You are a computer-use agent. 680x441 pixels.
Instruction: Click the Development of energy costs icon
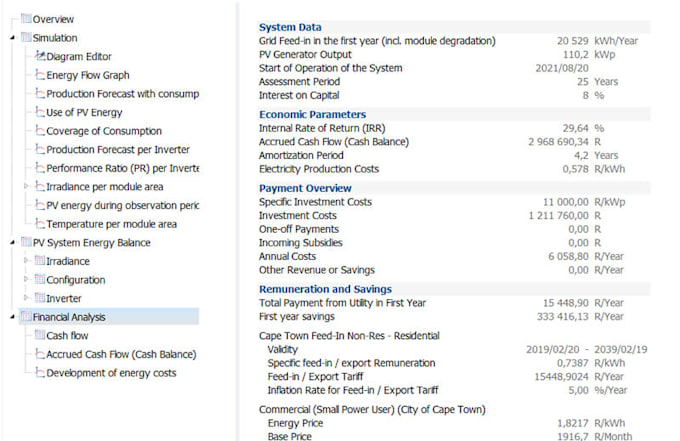point(40,373)
